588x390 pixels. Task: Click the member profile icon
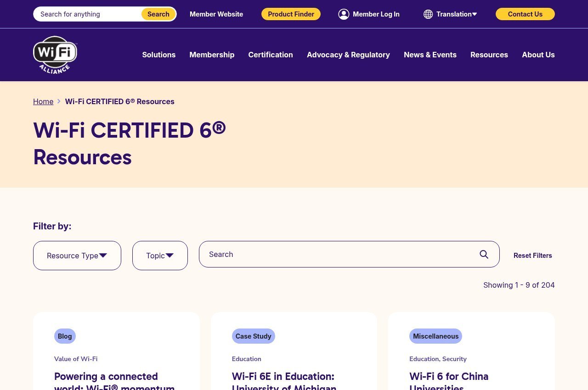344,14
